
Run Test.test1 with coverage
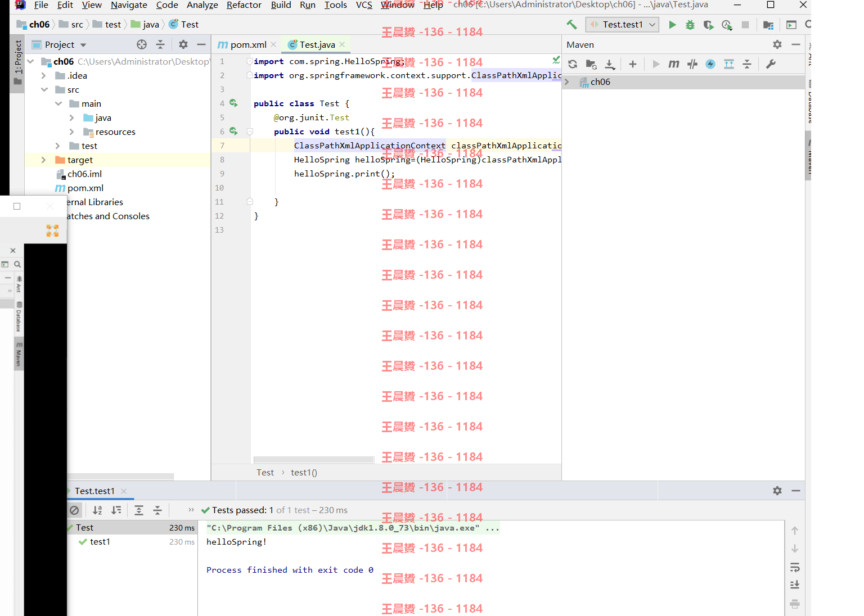[x=709, y=25]
